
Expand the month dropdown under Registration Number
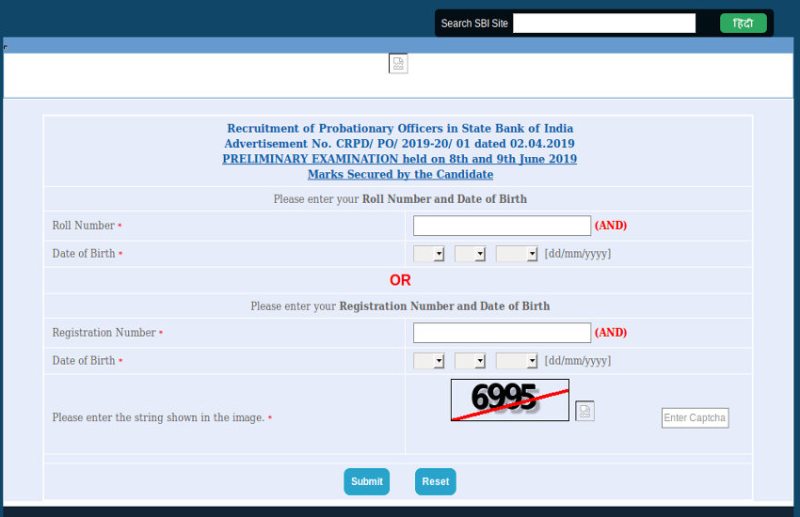[470, 361]
